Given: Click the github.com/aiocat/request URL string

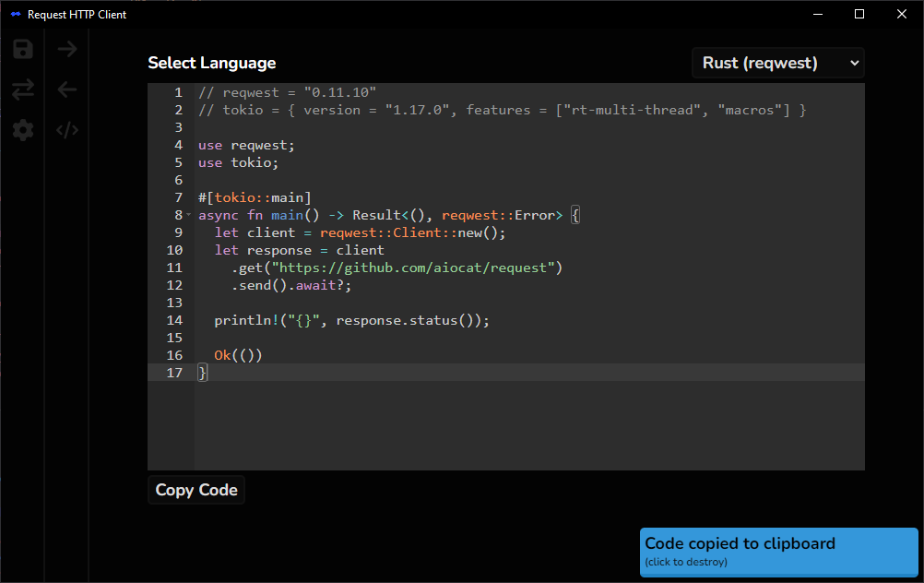Looking at the screenshot, I should pos(412,268).
